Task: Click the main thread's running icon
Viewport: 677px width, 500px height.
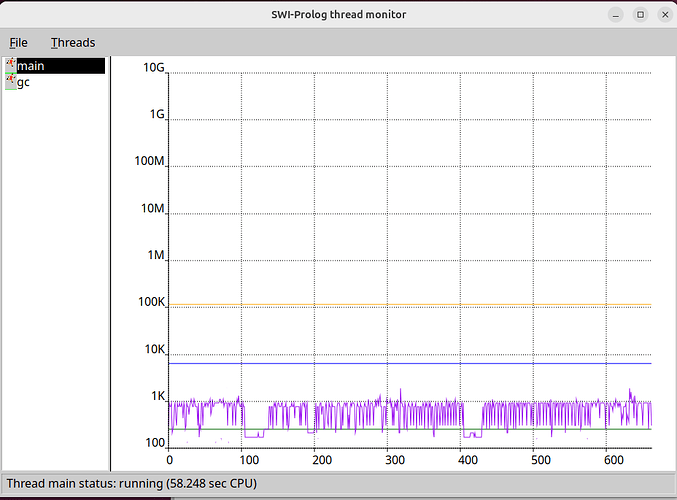Action: pos(11,66)
